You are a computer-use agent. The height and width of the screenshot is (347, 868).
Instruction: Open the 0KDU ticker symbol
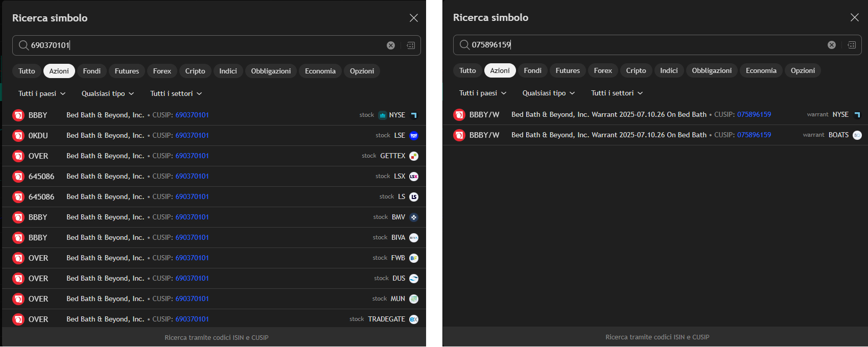point(38,136)
